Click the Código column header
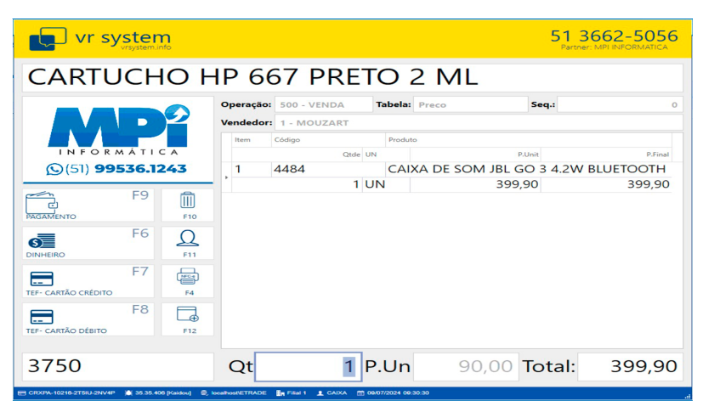702x412 pixels. tap(286, 140)
